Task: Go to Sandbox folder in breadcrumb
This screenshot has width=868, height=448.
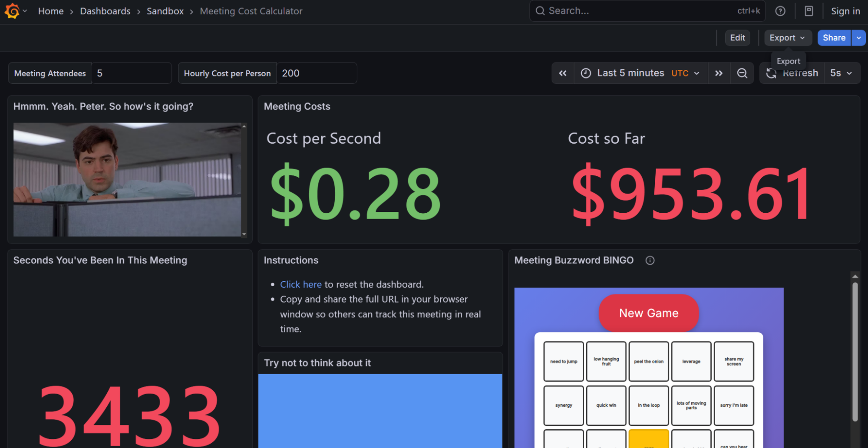Action: tap(165, 11)
